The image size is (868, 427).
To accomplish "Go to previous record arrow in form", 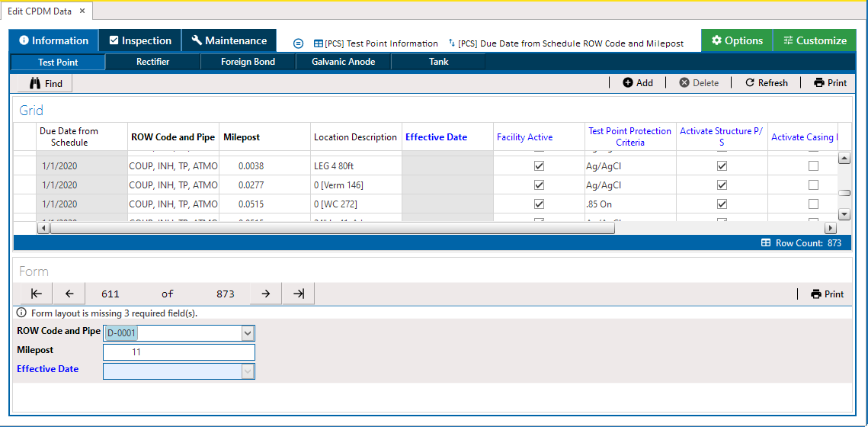I will point(69,294).
